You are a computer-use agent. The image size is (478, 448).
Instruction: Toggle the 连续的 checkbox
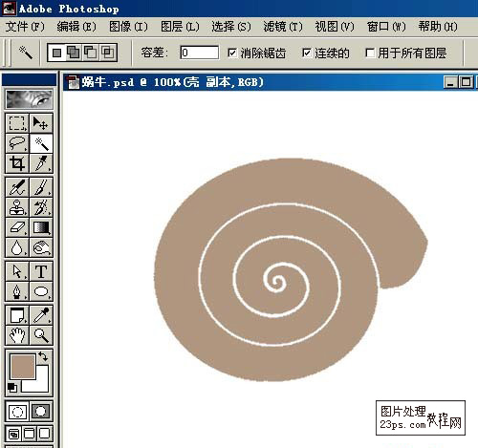307,53
